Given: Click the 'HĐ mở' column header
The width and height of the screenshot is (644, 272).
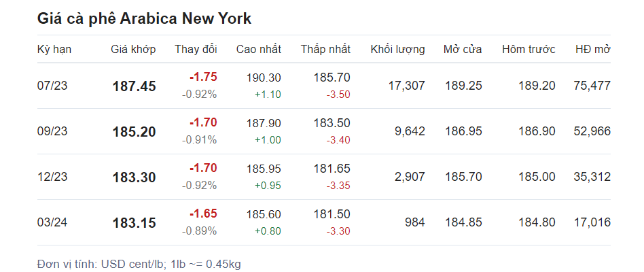Looking at the screenshot, I should pos(592,50).
